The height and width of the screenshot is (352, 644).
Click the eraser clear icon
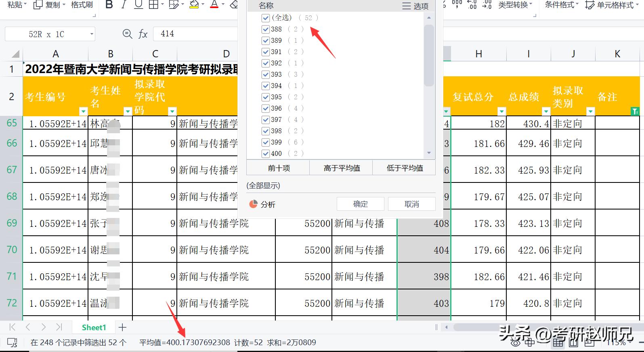234,5
